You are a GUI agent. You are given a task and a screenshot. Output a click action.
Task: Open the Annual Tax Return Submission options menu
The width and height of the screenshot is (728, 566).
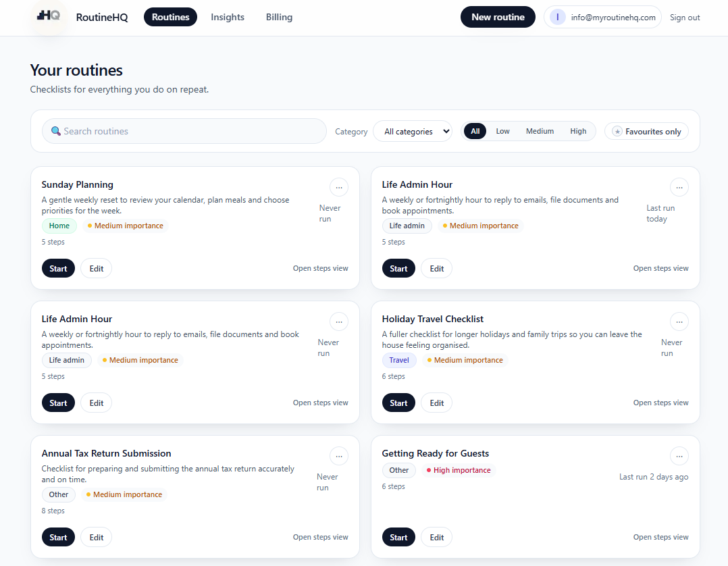pyautogui.click(x=339, y=457)
